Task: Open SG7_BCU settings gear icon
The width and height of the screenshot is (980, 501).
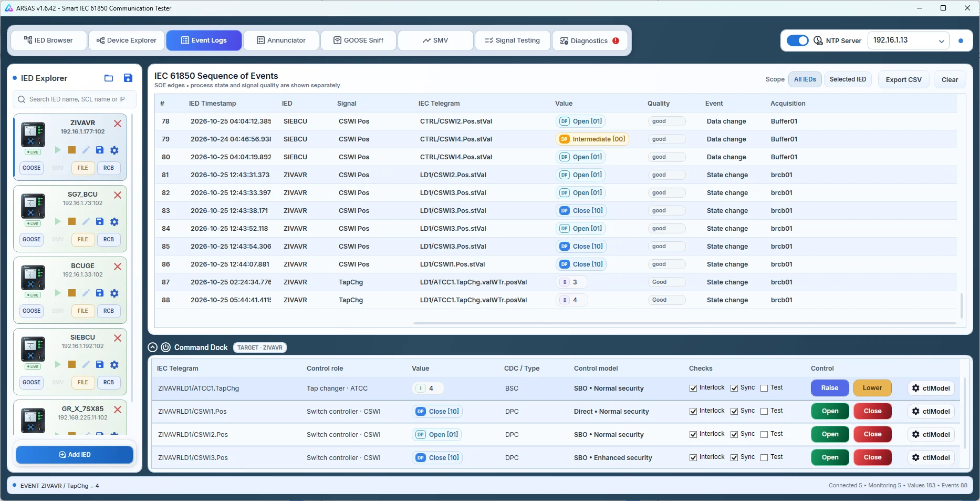Action: pyautogui.click(x=114, y=222)
